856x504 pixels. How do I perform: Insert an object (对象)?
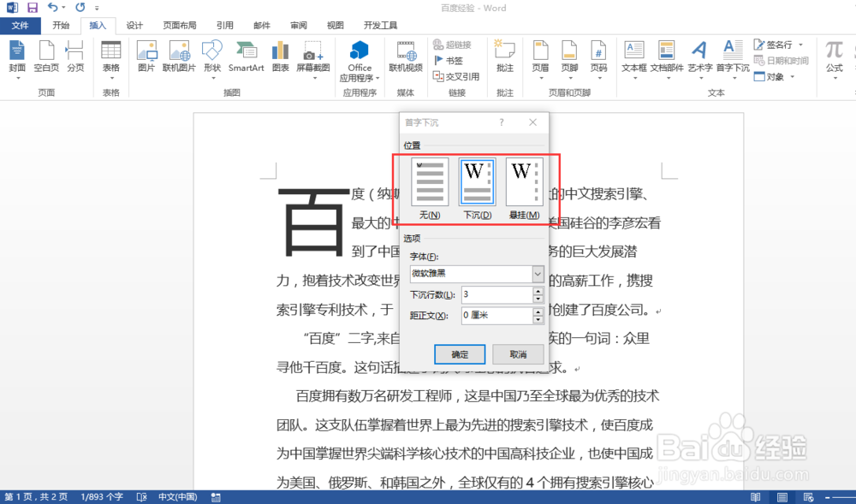point(773,76)
